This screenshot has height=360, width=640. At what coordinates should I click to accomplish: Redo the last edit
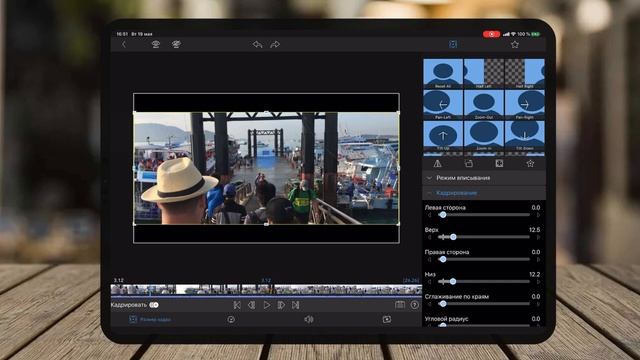click(275, 44)
